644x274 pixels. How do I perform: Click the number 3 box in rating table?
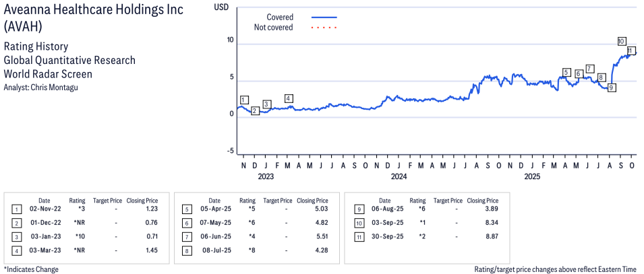point(16,237)
